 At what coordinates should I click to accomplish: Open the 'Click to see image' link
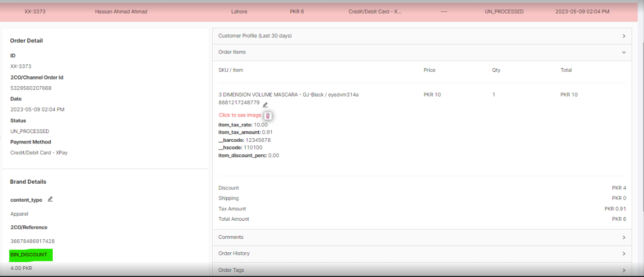240,116
